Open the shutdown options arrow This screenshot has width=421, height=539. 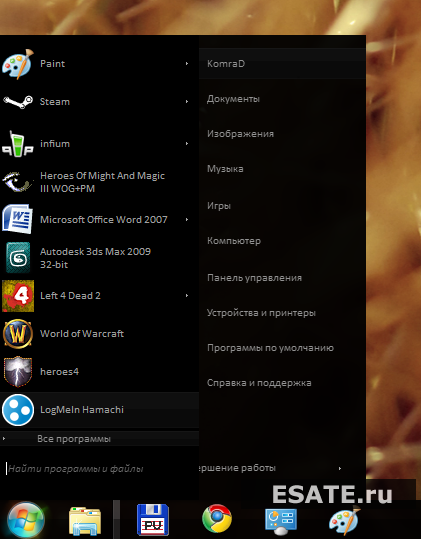click(x=340, y=468)
